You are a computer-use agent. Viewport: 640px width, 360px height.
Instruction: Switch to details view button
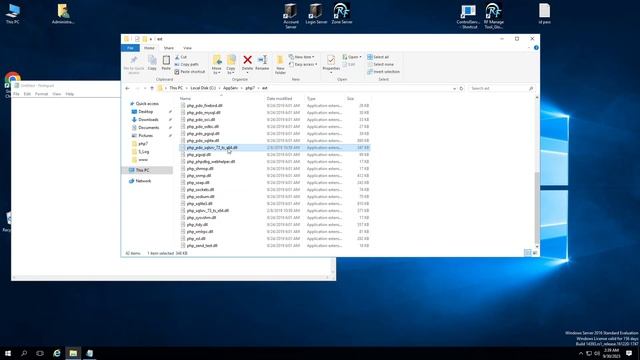point(527,253)
